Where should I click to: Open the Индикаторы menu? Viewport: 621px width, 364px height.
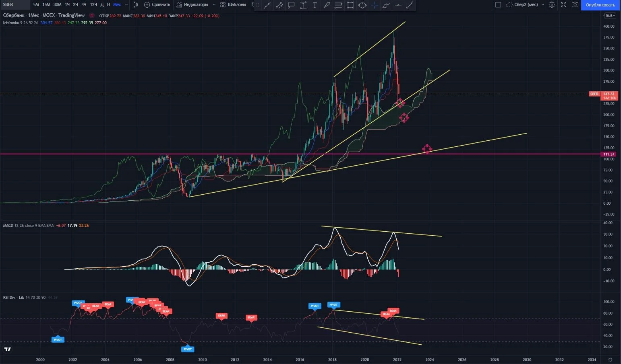[192, 5]
